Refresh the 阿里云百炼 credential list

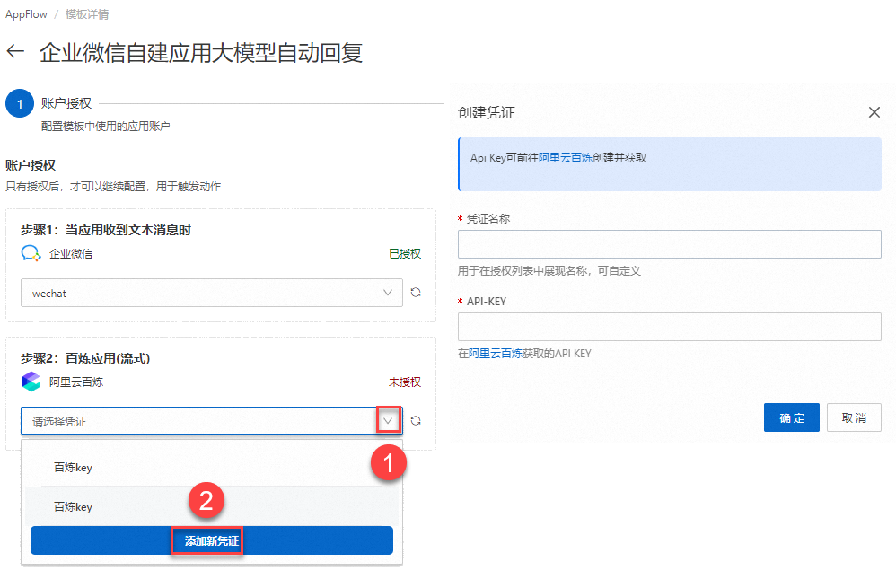coord(416,420)
